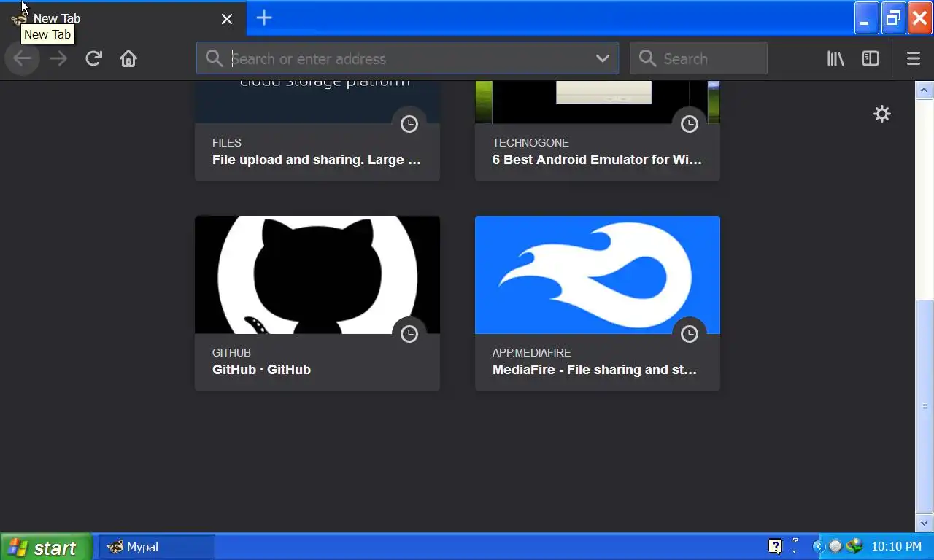Open the home page icon

(128, 58)
